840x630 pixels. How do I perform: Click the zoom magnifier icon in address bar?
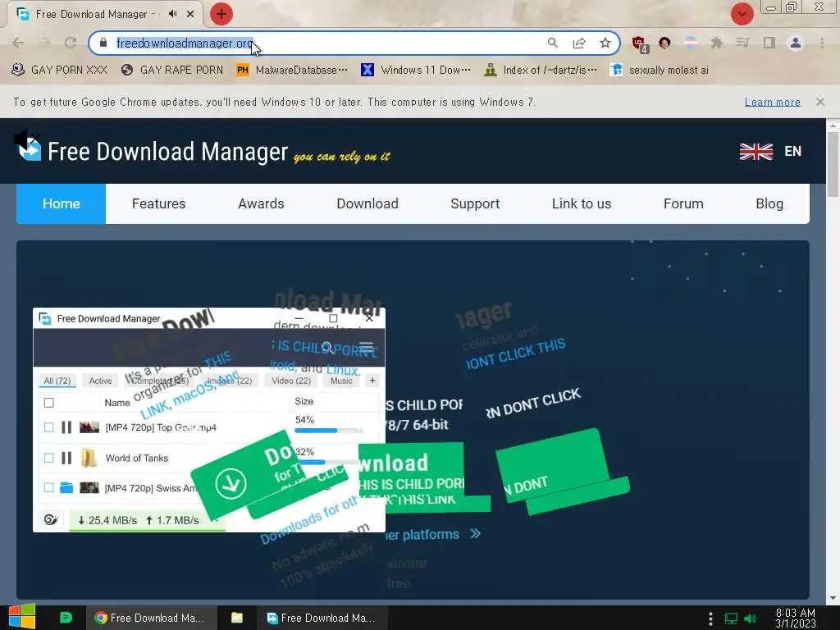click(552, 43)
